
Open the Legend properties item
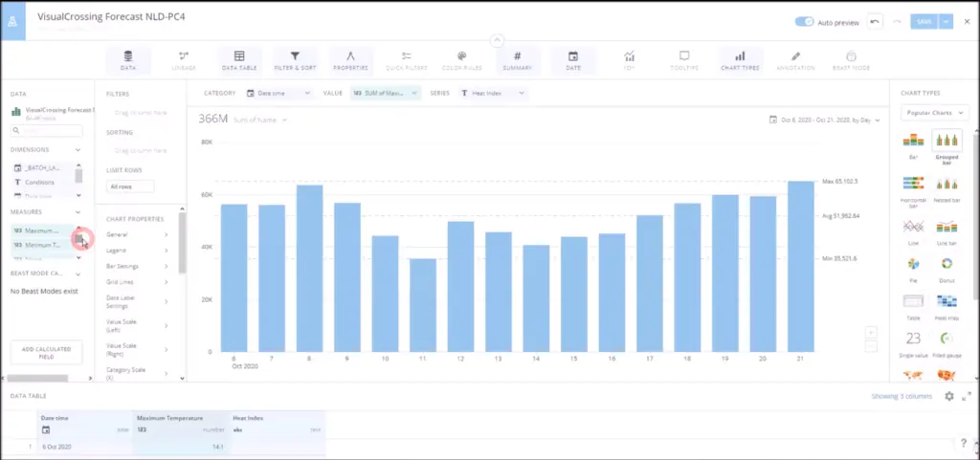(139, 250)
